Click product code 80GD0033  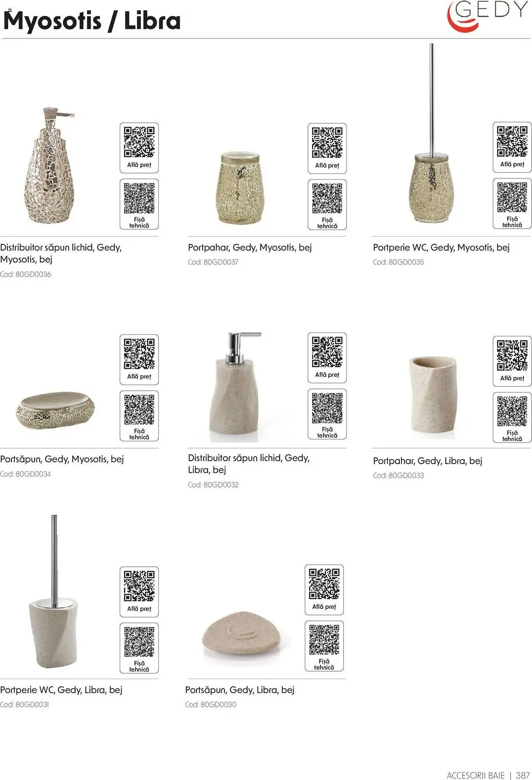[x=398, y=475]
